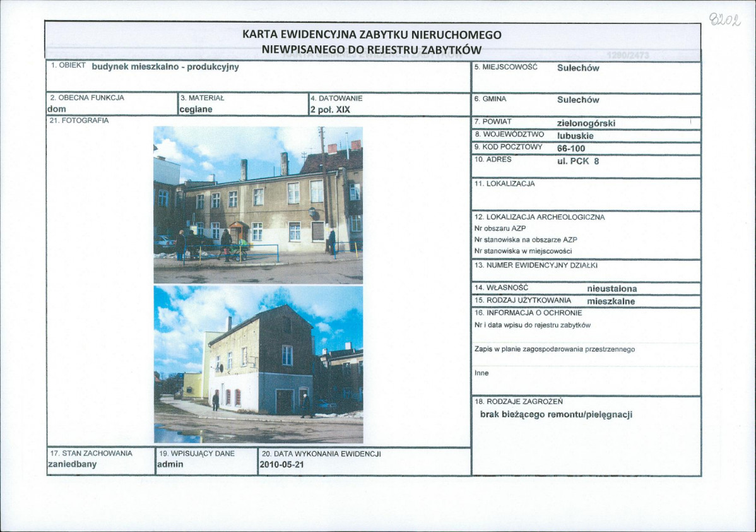This screenshot has height=532, width=756.
Task: Select the 'admin' value under Wpisujący Dane
Action: click(170, 464)
